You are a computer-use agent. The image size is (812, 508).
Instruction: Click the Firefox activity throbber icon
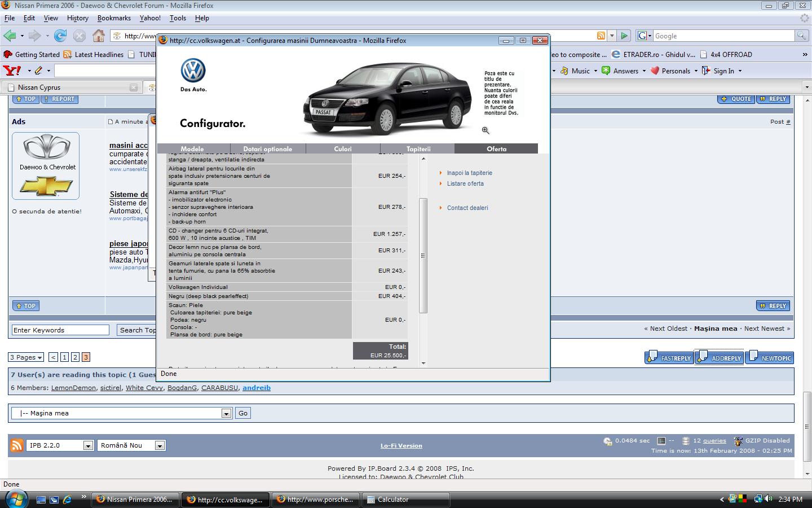tap(805, 18)
